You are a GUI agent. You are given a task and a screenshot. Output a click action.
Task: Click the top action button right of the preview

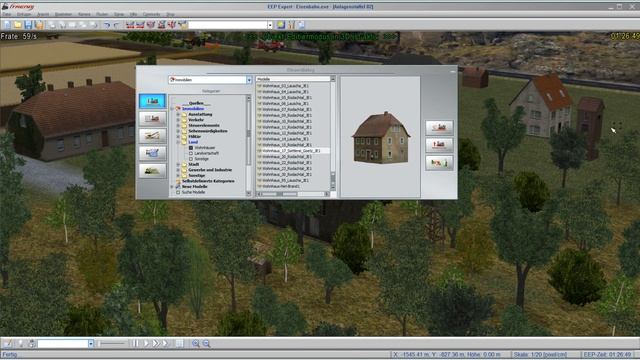pyautogui.click(x=439, y=127)
